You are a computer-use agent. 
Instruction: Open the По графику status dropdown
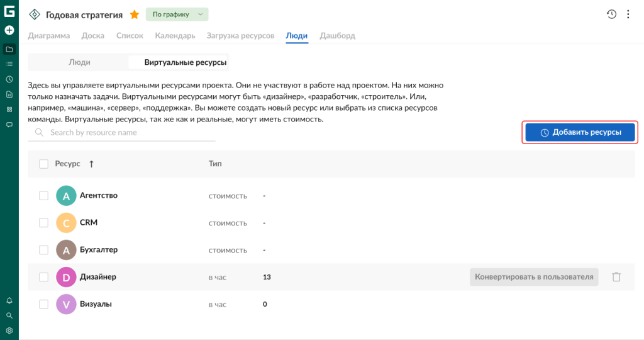(177, 14)
